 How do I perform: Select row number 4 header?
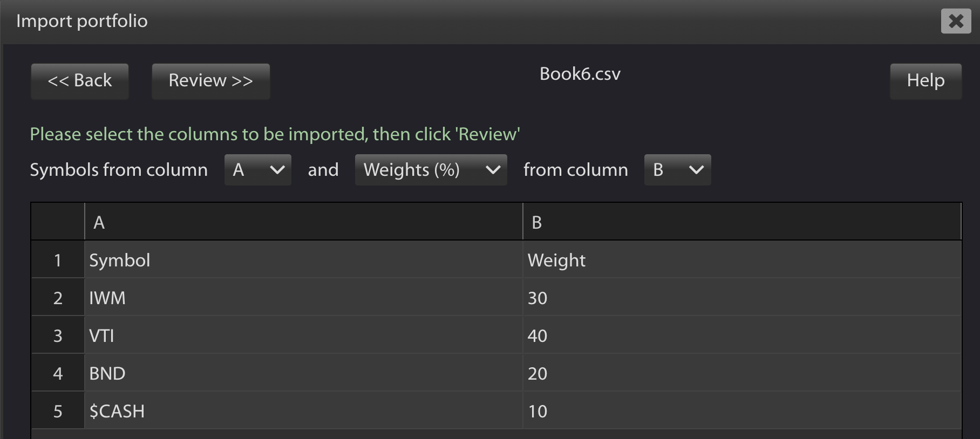[58, 373]
